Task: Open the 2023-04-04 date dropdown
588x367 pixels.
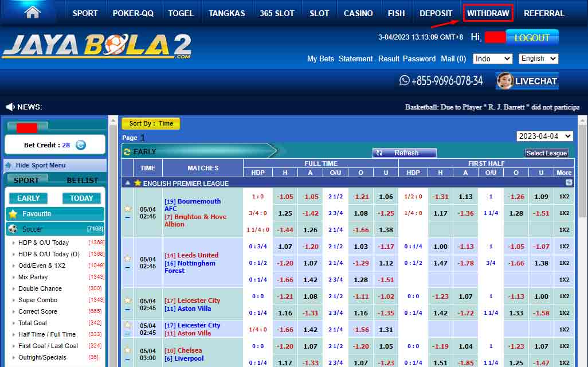Action: pos(544,136)
